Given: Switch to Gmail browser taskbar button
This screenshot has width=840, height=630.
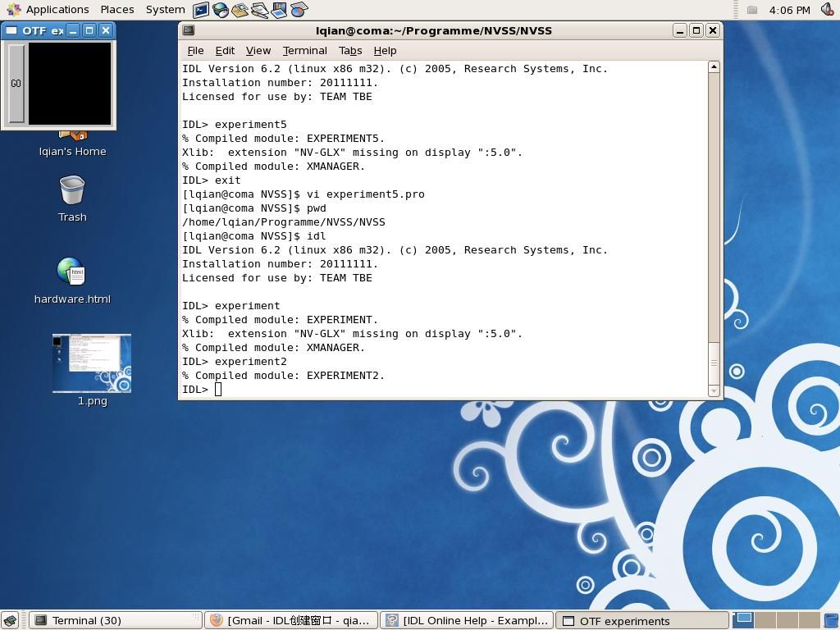Looking at the screenshot, I should 291,620.
